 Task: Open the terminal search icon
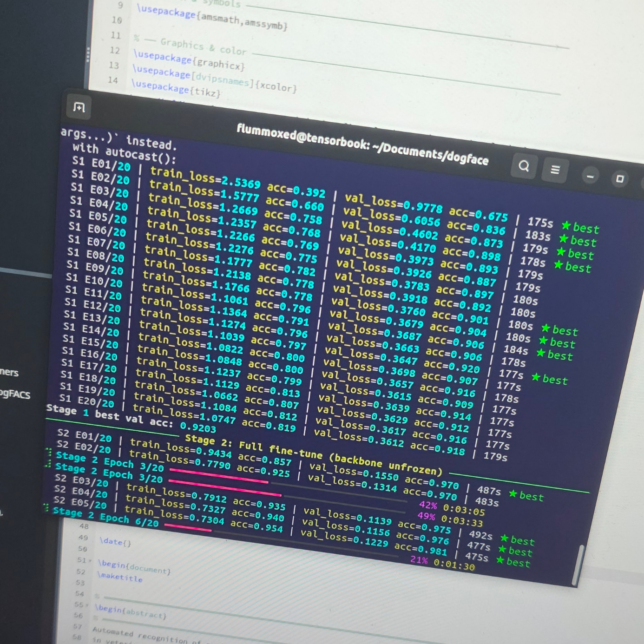(524, 166)
